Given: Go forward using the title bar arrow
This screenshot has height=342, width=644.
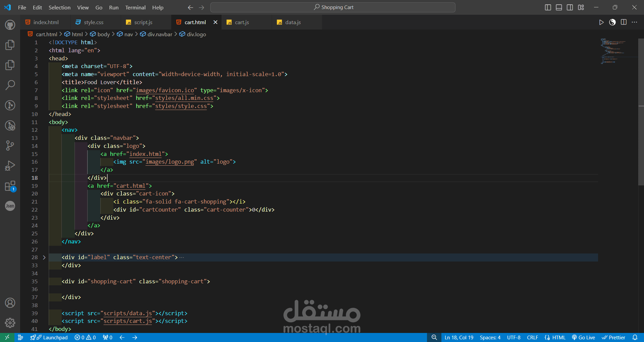Looking at the screenshot, I should (x=202, y=7).
